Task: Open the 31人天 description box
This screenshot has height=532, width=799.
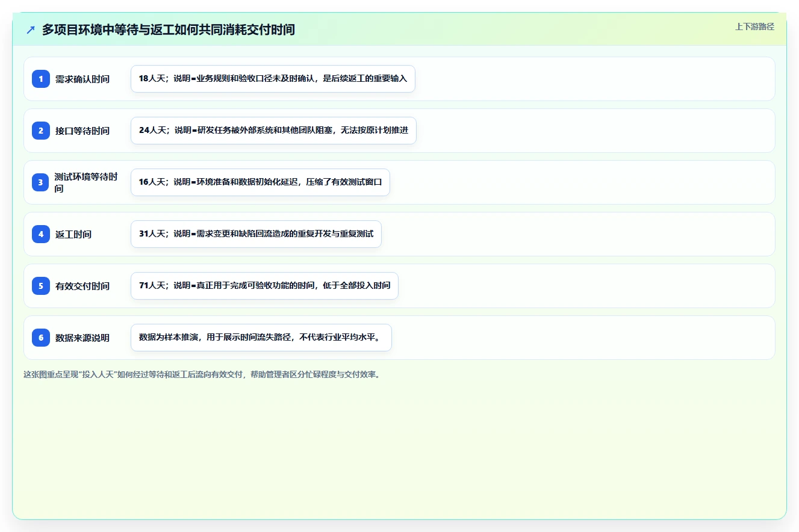Action: click(x=256, y=234)
